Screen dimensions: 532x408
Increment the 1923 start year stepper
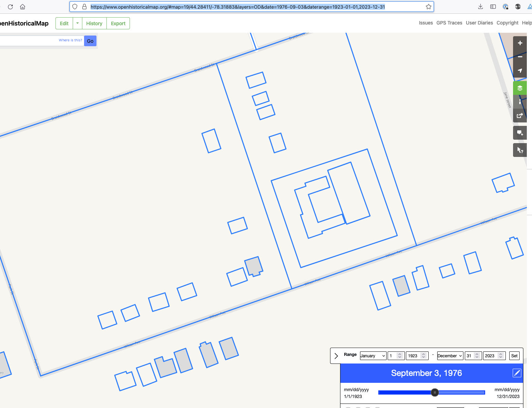pos(424,354)
